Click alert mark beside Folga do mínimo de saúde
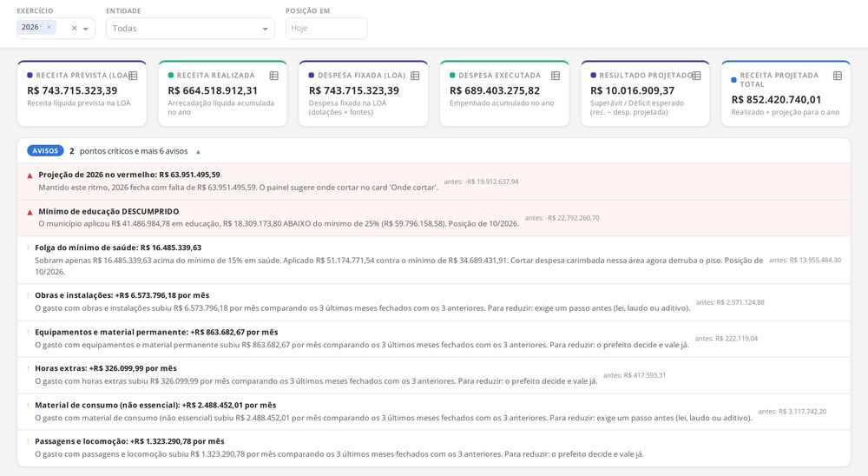The width and height of the screenshot is (868, 476). [x=29, y=248]
